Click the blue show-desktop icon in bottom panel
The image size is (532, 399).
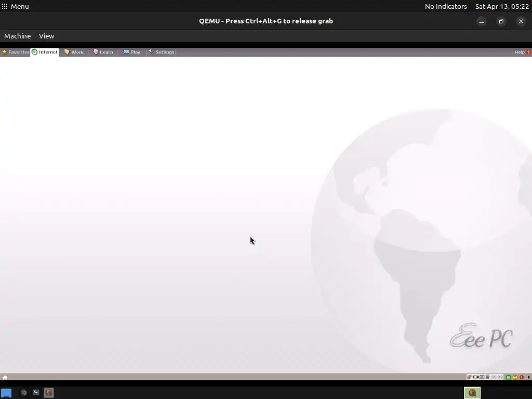pos(6,393)
